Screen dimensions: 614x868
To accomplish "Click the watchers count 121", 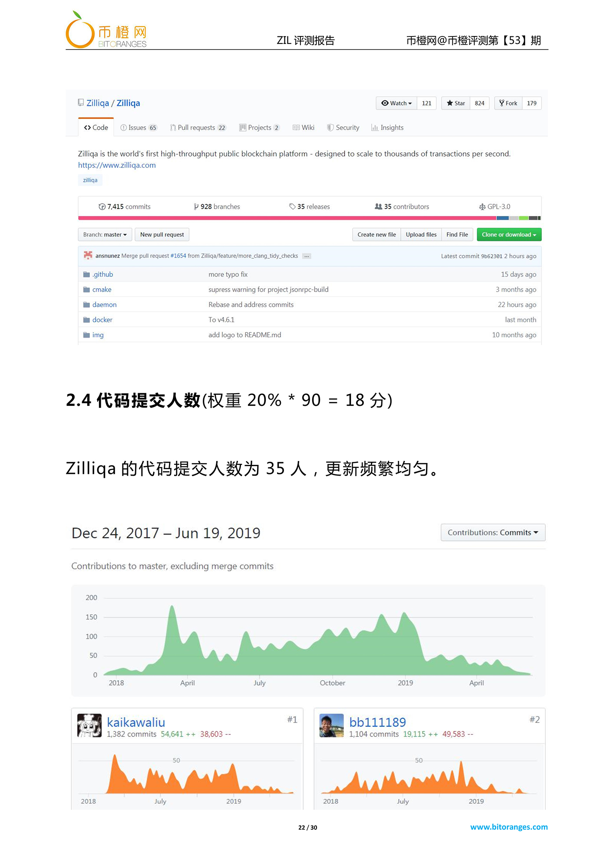I will [x=426, y=103].
